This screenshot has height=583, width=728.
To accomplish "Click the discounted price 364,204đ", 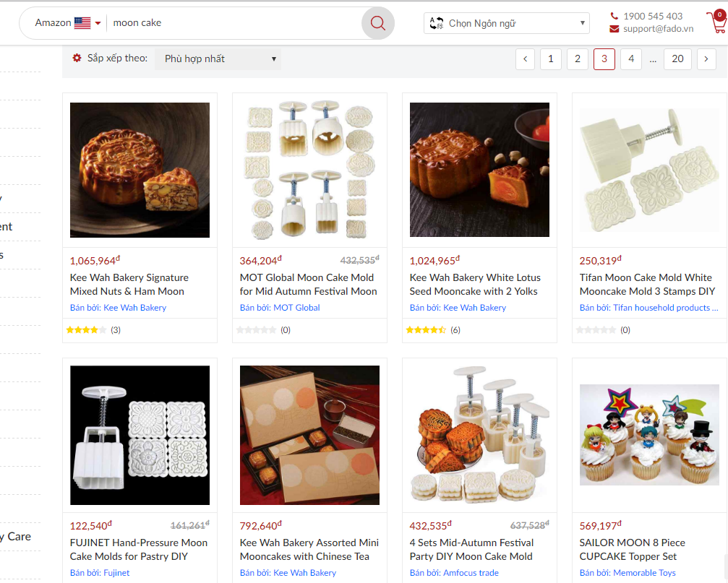I will [x=260, y=261].
